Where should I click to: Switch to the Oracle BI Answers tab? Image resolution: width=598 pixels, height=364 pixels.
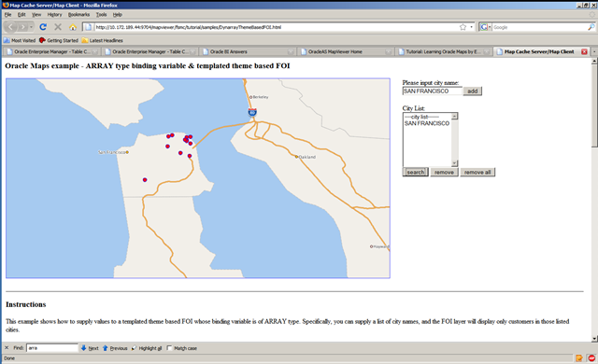pyautogui.click(x=248, y=51)
